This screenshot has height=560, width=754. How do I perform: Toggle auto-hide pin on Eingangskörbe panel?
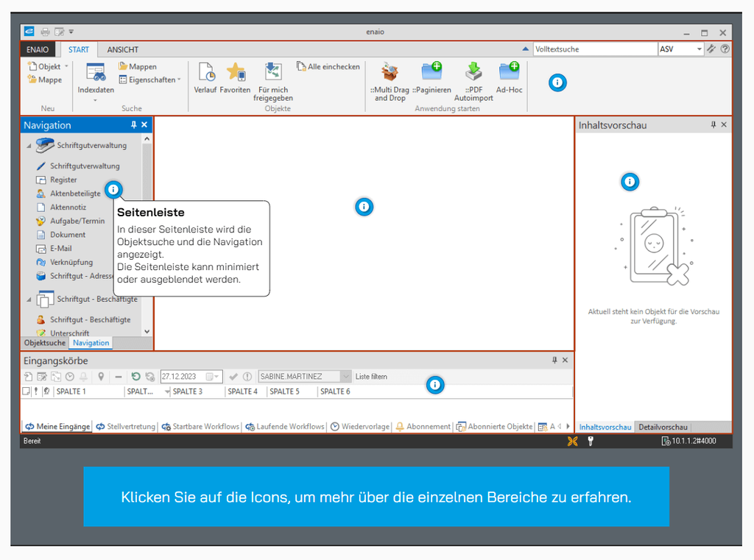click(x=554, y=361)
